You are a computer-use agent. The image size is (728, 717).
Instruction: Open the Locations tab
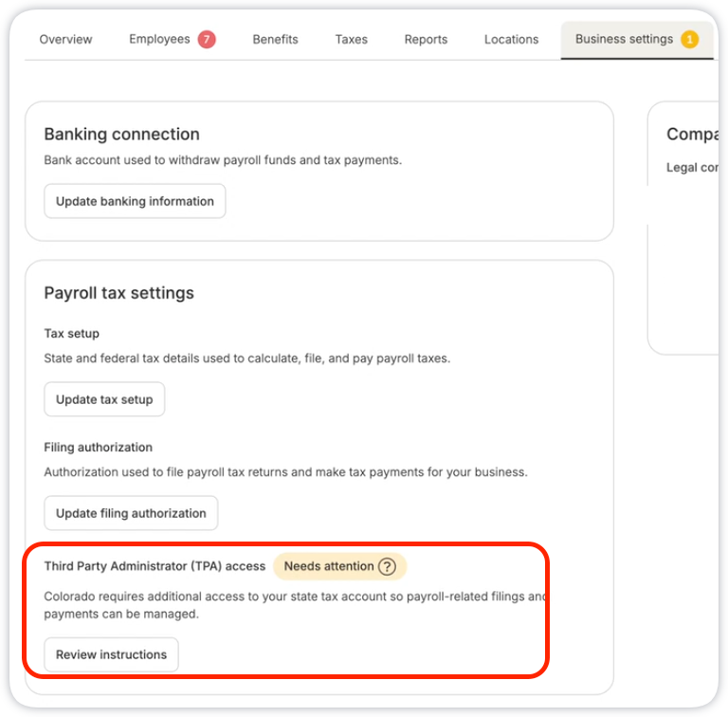click(511, 40)
